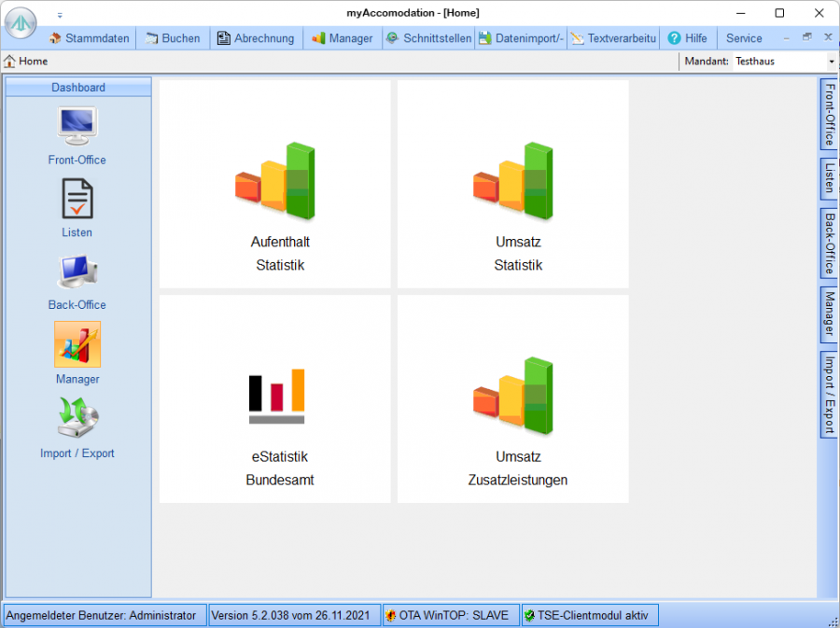Open the Front-Office monitor icon in Dashboard
The width and height of the screenshot is (840, 628).
tap(77, 127)
